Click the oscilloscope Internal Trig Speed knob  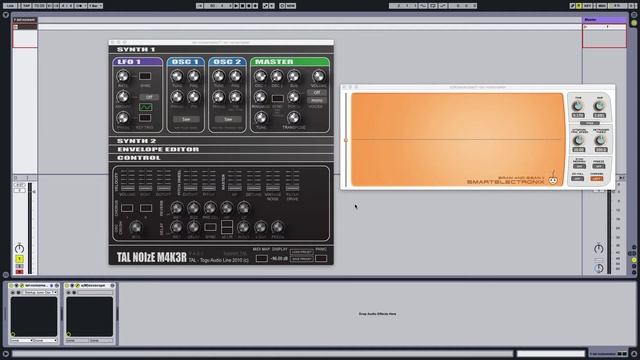tap(579, 141)
